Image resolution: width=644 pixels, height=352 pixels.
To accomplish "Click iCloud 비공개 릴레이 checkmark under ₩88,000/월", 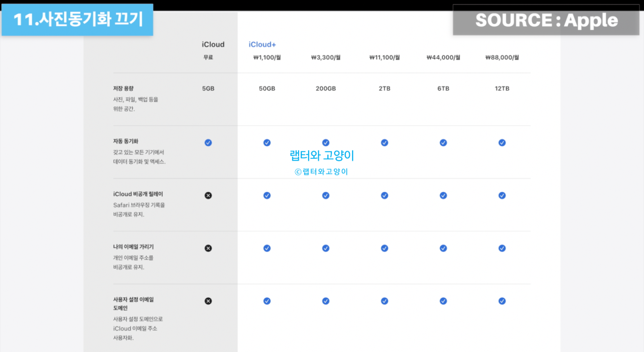I will [x=502, y=195].
